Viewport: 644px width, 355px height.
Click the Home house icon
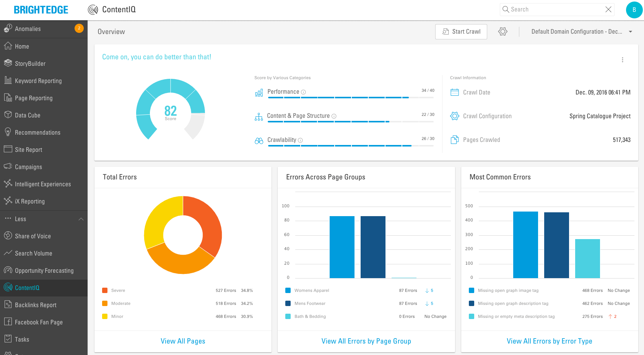coord(8,46)
